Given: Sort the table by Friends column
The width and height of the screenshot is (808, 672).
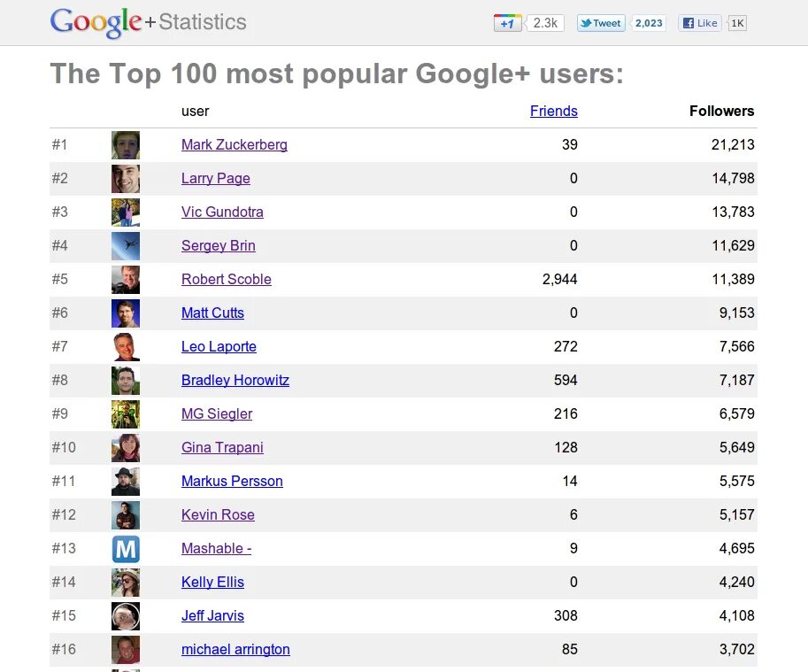Looking at the screenshot, I should [x=553, y=111].
